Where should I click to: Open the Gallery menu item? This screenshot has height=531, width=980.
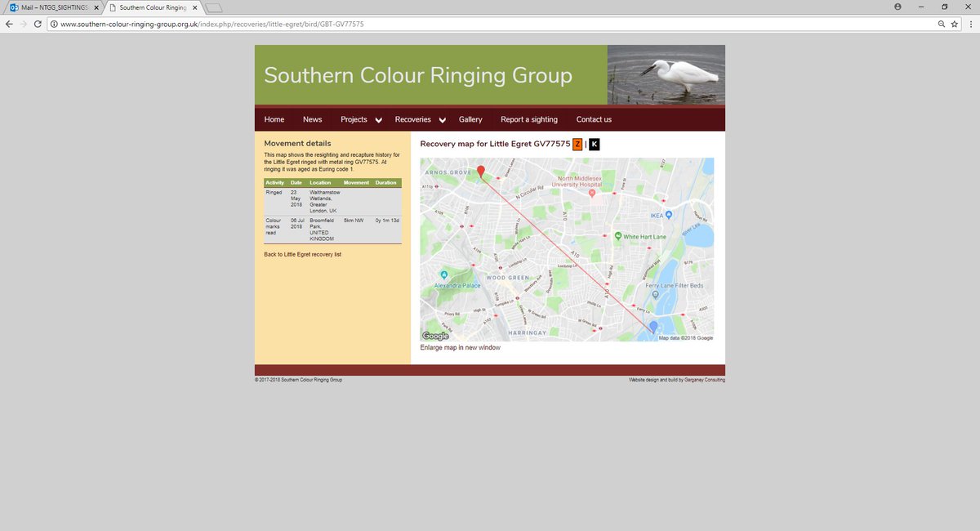pyautogui.click(x=470, y=119)
